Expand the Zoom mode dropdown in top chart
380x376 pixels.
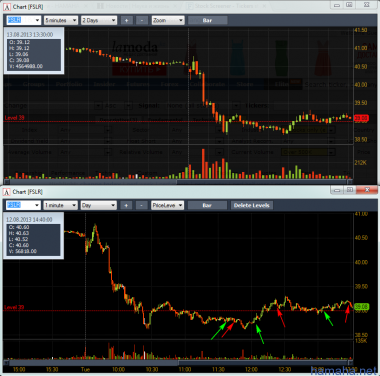click(168, 20)
